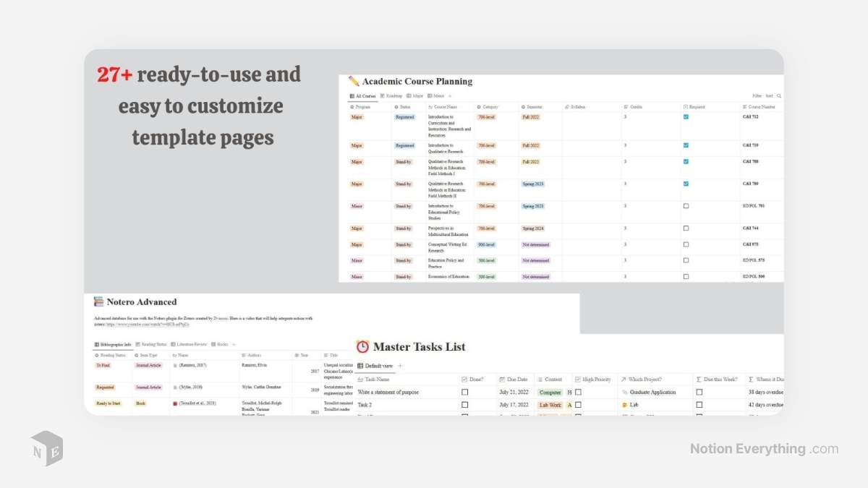868x488 pixels.
Task: Open the Bibliographic Info tab
Action: tap(113, 344)
